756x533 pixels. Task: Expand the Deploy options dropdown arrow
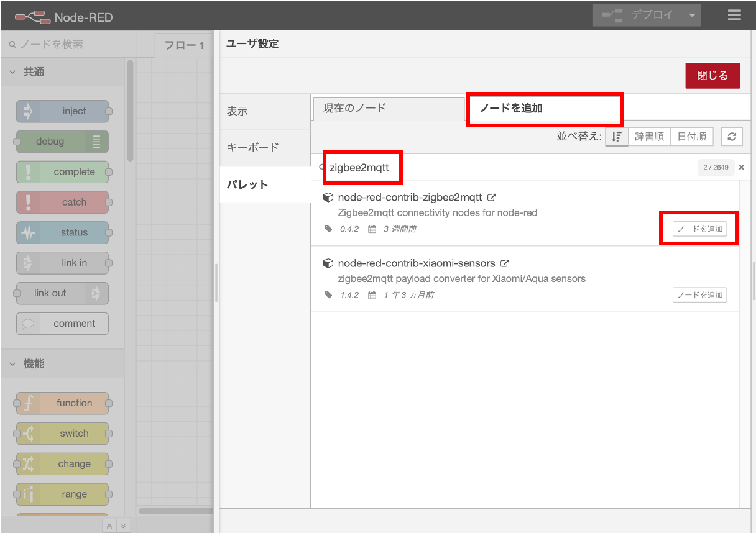pyautogui.click(x=692, y=16)
